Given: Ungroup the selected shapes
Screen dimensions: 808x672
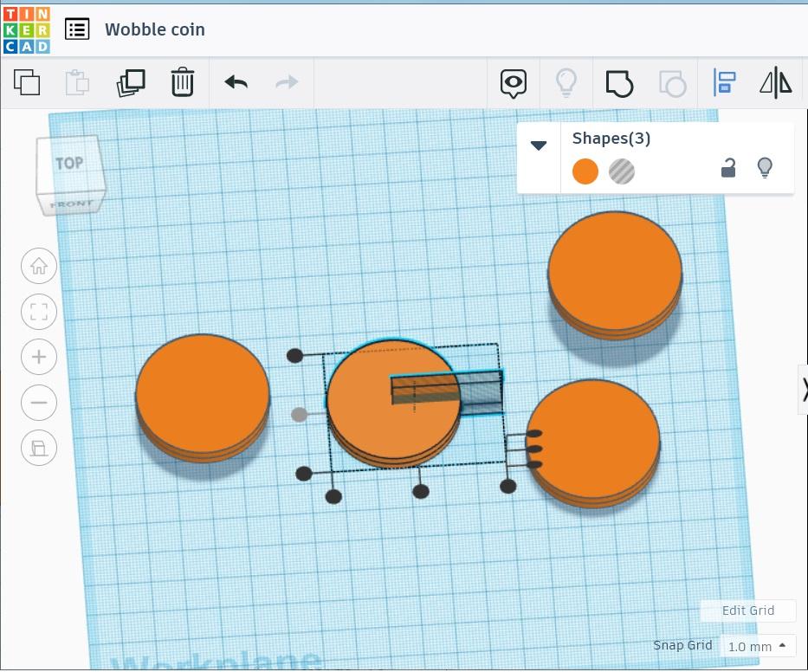Looking at the screenshot, I should point(673,83).
